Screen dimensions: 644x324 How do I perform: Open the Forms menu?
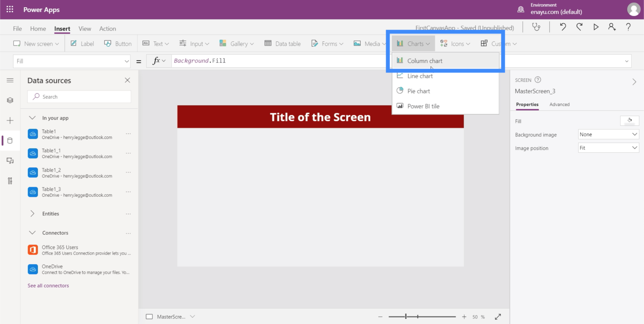pyautogui.click(x=327, y=44)
